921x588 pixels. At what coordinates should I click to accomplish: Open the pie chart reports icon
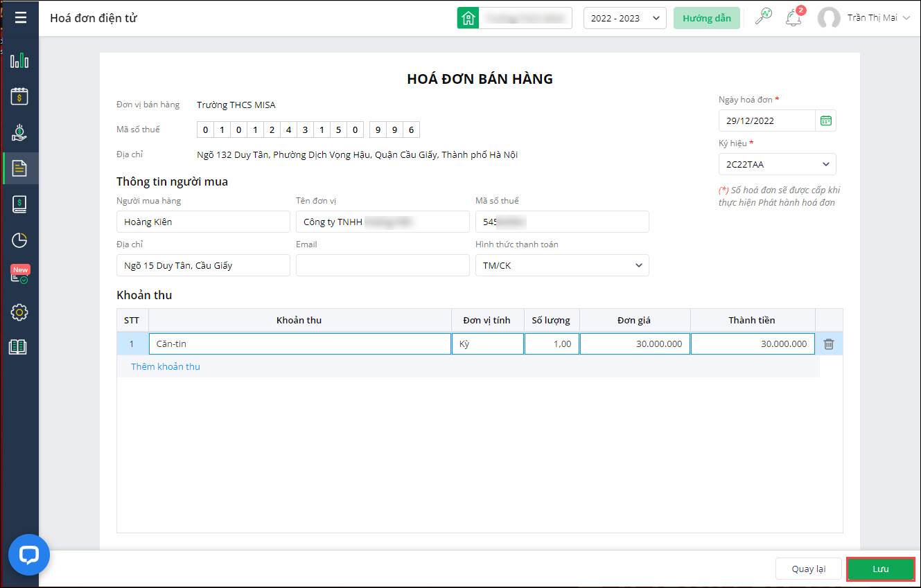tap(19, 240)
